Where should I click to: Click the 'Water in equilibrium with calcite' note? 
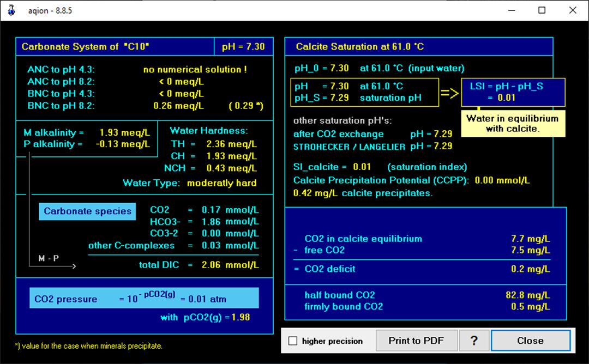tap(513, 124)
